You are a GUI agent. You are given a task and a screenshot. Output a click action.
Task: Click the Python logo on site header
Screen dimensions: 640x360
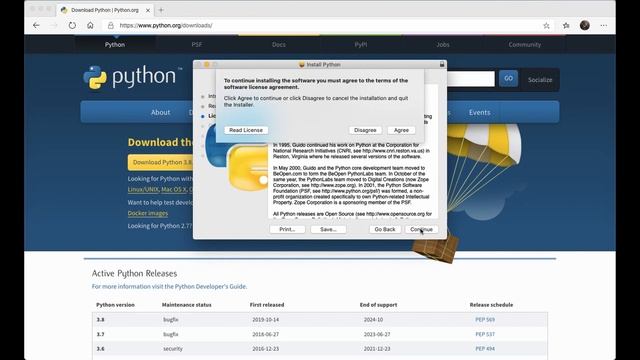(x=133, y=77)
